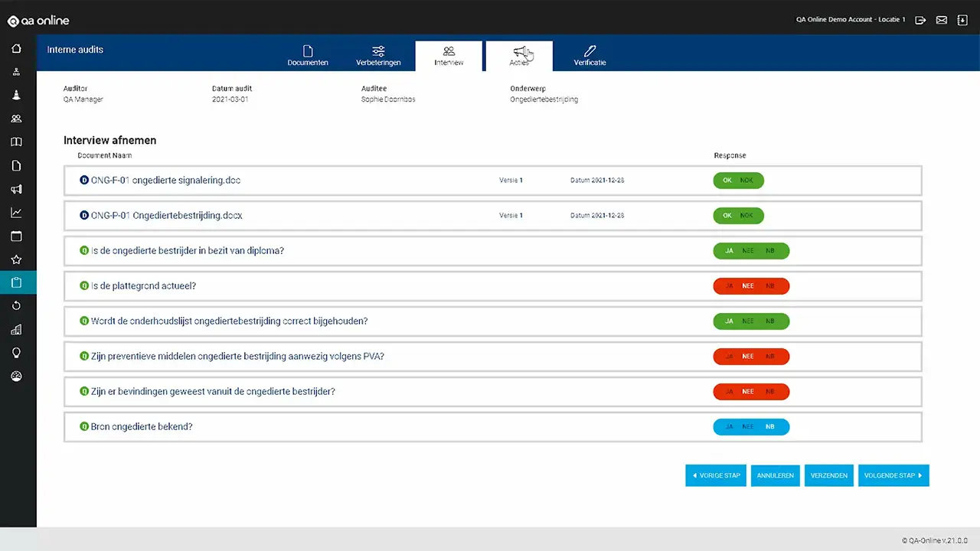Open the Acties tab
Image resolution: width=980 pixels, height=551 pixels.
click(519, 56)
